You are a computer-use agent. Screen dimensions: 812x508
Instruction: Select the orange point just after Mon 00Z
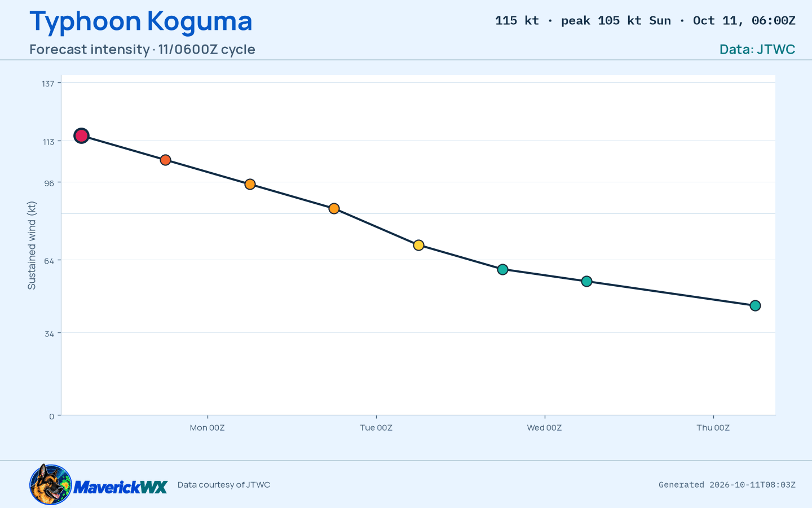[x=250, y=184]
